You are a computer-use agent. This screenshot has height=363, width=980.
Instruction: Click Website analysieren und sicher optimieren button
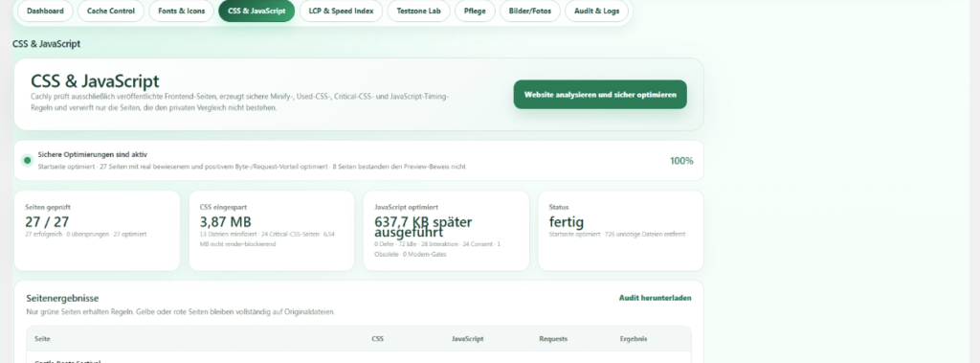pyautogui.click(x=600, y=95)
